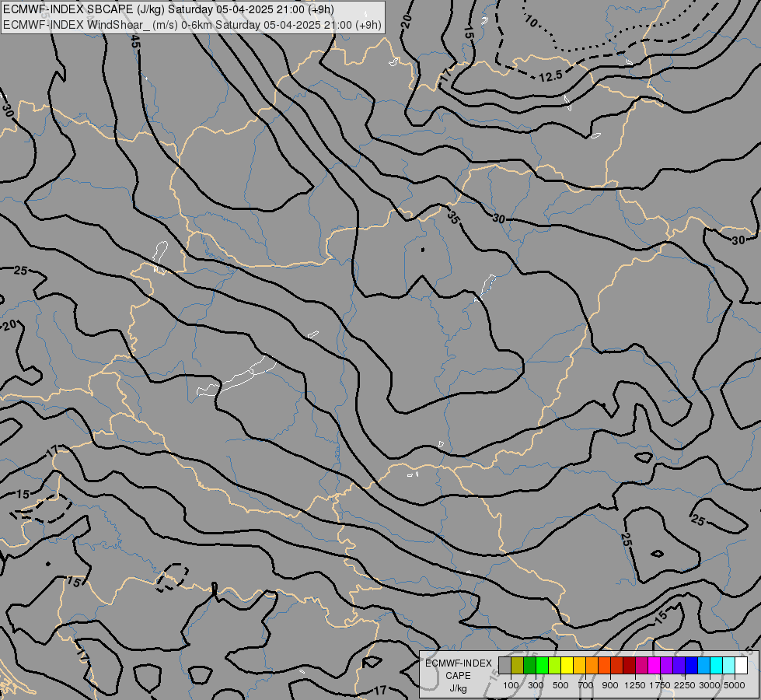Click the red-orange swatch before 900

(604, 665)
